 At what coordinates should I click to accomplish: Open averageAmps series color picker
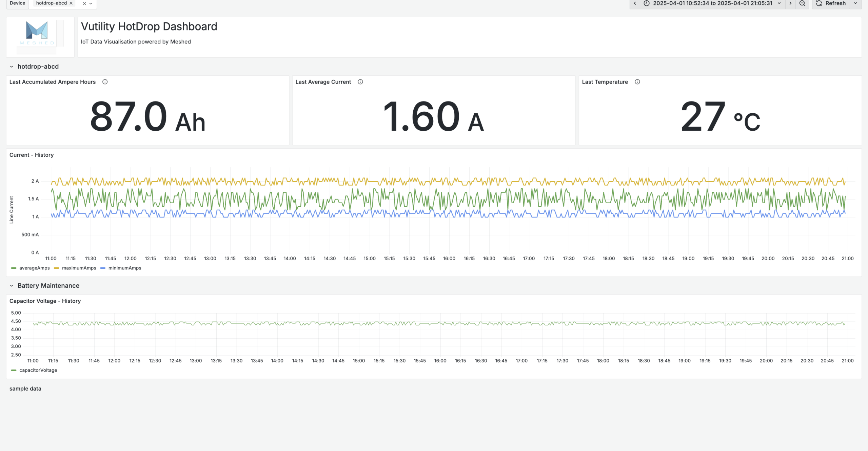click(14, 268)
